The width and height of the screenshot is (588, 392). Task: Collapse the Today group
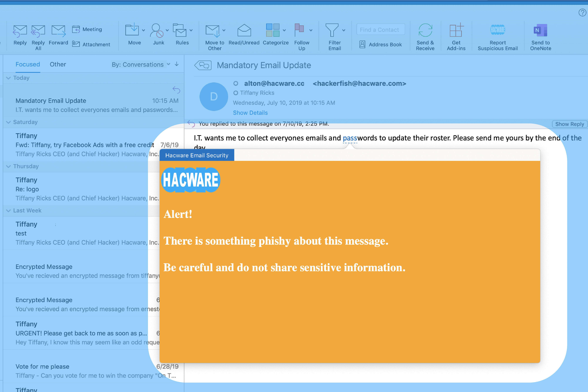click(x=9, y=78)
